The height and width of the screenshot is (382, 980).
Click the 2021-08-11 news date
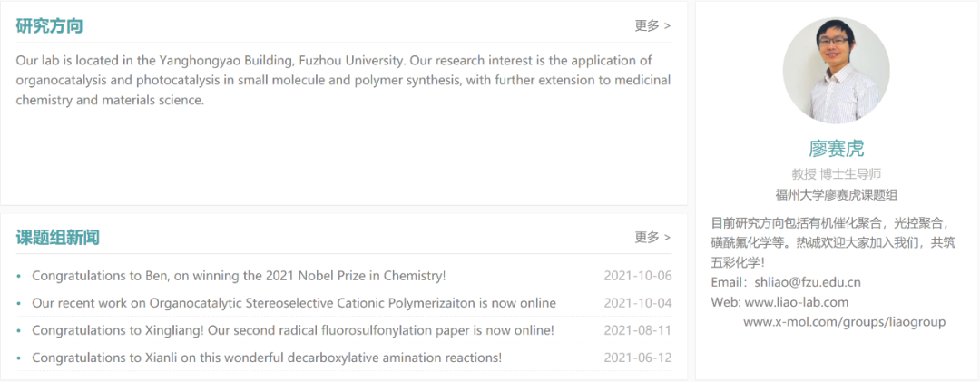[x=637, y=330]
